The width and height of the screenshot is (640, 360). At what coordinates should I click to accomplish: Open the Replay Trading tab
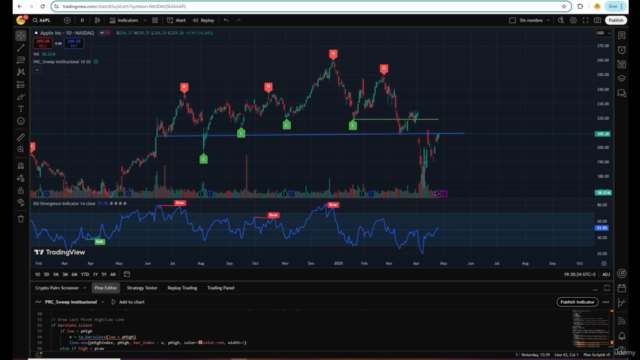point(182,288)
